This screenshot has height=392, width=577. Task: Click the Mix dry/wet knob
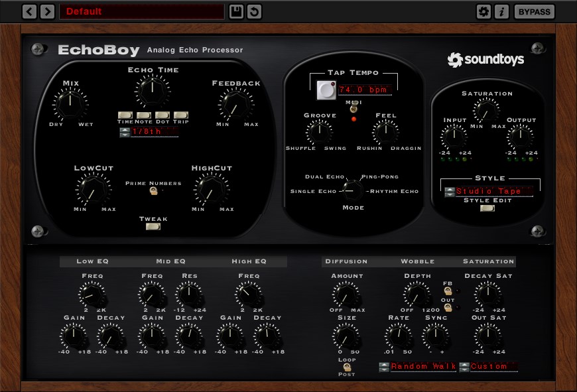[x=70, y=104]
